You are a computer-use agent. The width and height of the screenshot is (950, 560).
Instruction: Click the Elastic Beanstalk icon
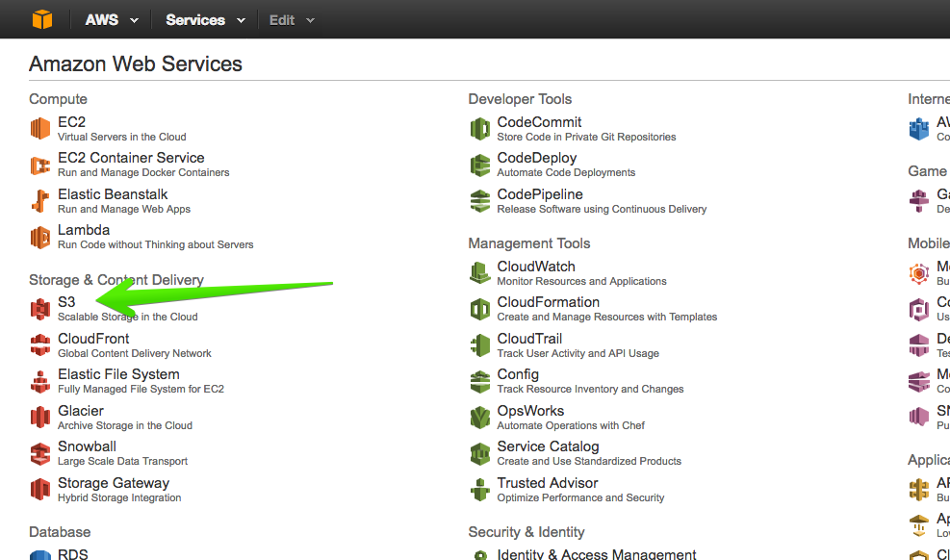[x=40, y=201]
